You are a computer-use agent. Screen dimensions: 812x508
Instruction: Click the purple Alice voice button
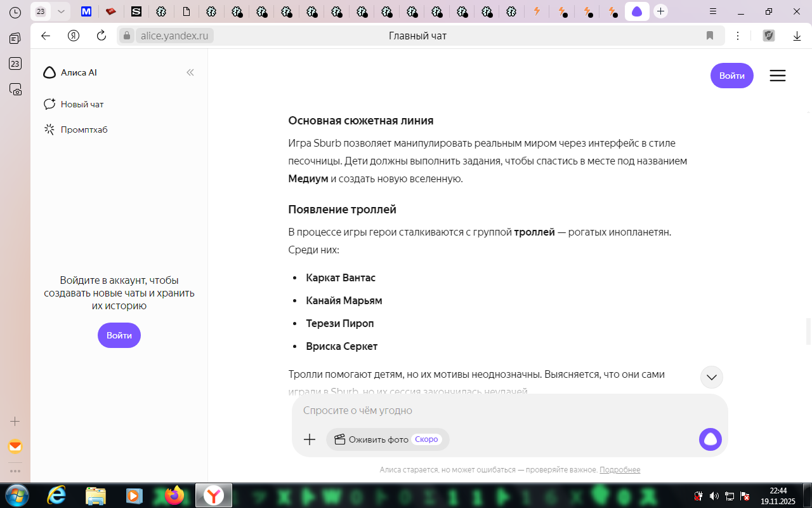[x=710, y=439]
